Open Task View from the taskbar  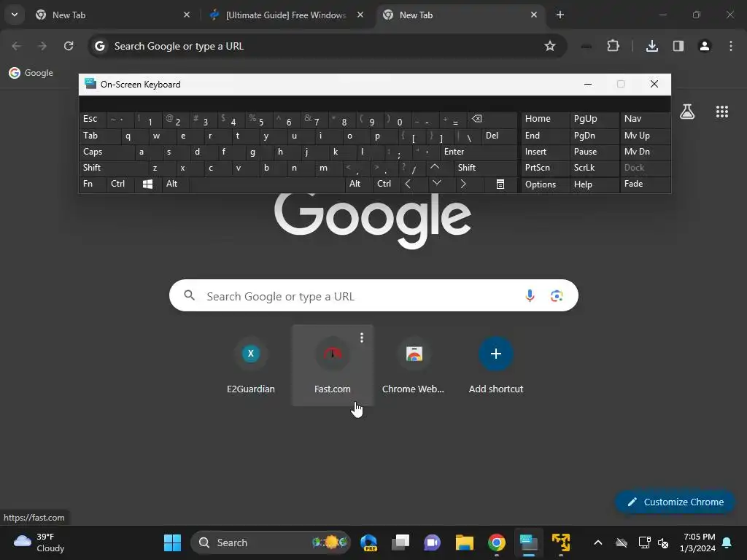point(400,542)
